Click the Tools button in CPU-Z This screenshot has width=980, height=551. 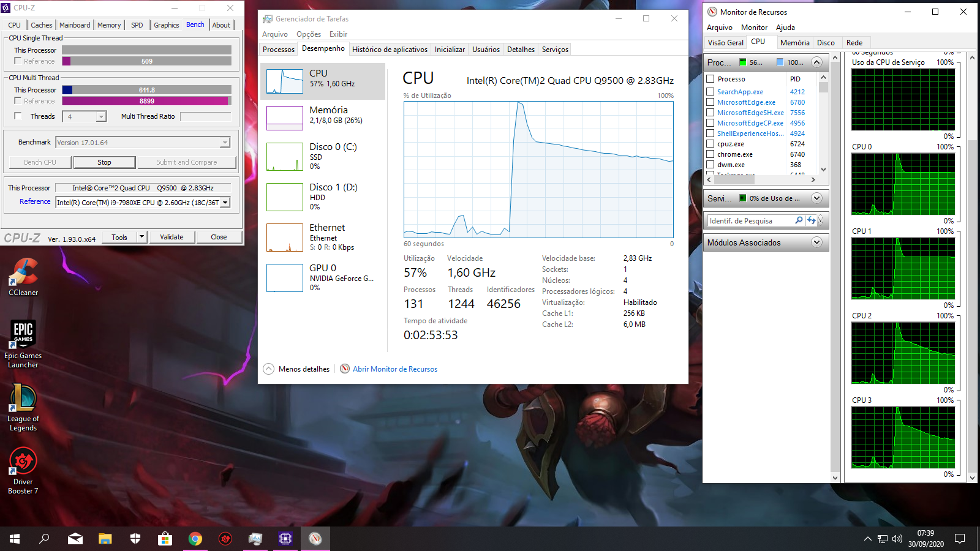(119, 237)
